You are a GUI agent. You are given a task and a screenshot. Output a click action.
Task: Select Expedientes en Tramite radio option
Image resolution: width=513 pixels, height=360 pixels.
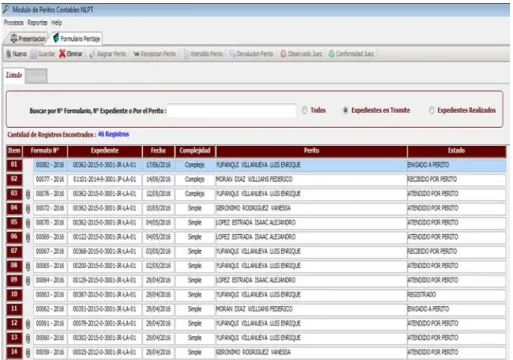point(345,110)
